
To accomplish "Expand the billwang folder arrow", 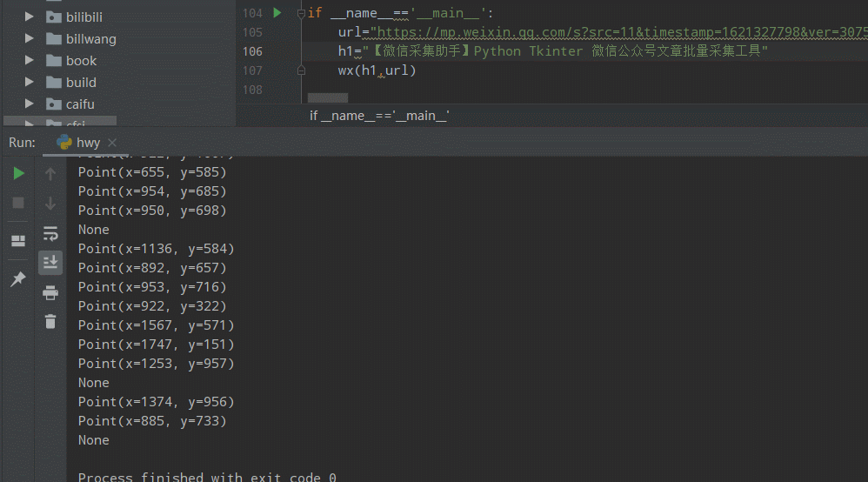I will click(29, 38).
